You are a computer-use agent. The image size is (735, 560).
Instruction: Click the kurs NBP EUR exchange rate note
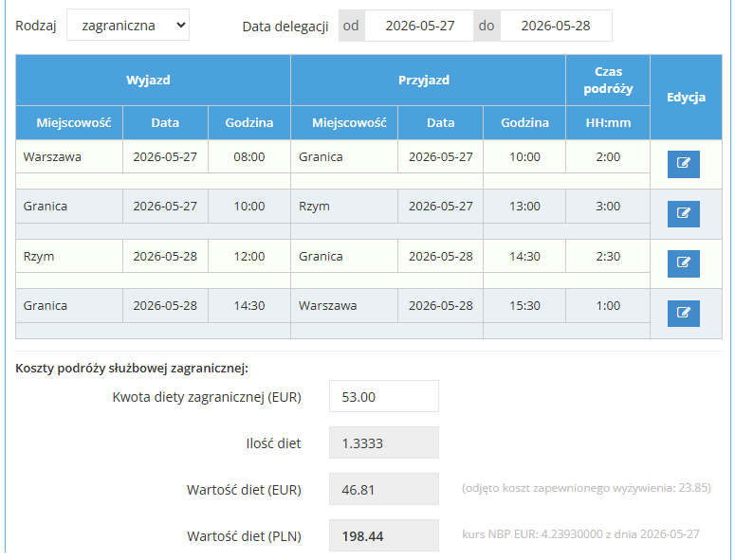coord(580,534)
